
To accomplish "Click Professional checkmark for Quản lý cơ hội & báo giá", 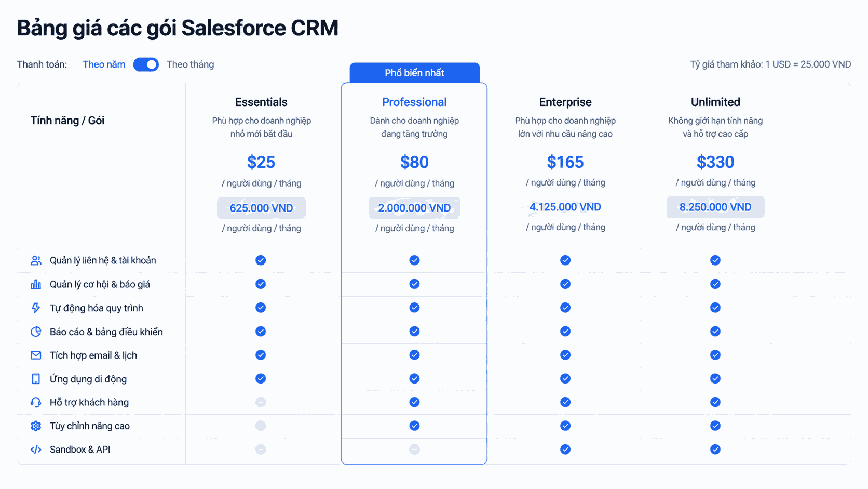I will (414, 284).
